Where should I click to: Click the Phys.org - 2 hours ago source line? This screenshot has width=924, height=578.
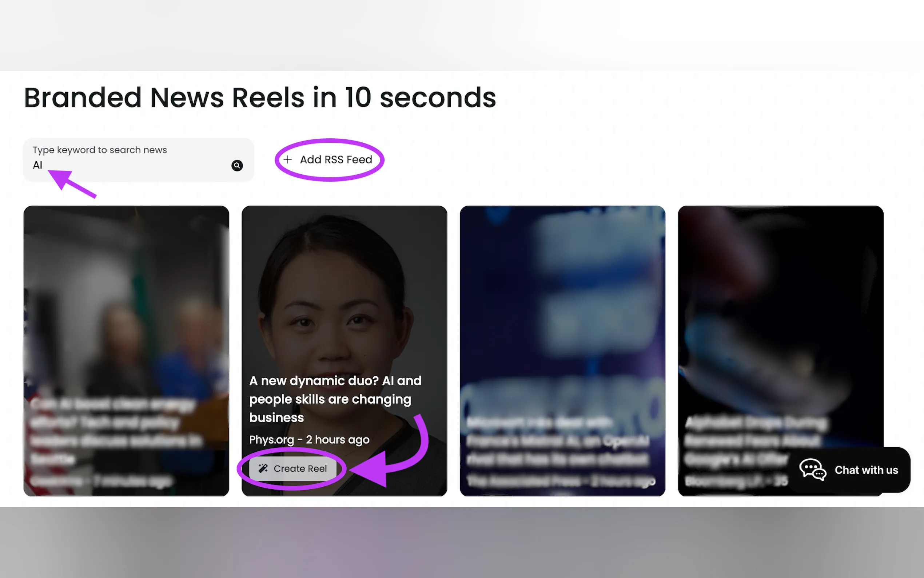click(x=309, y=440)
